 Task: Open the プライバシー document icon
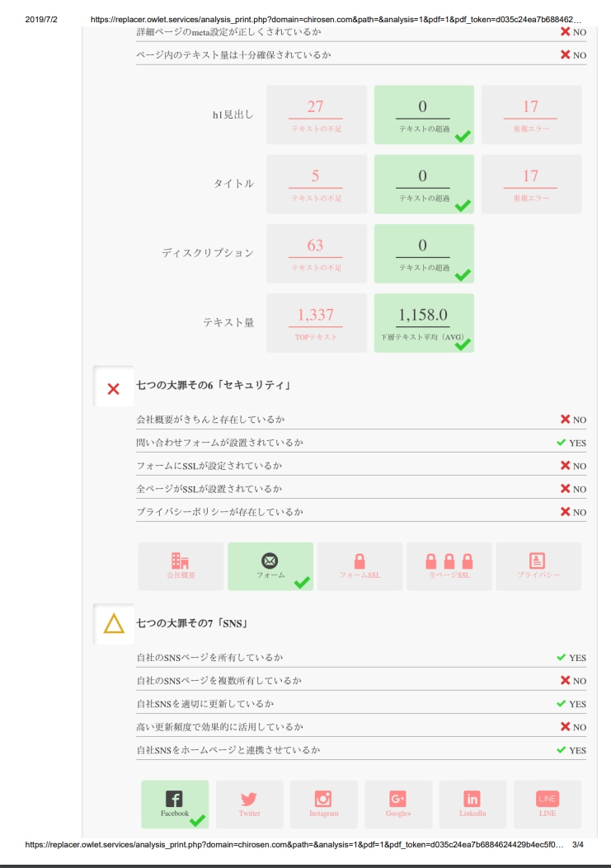pyautogui.click(x=538, y=561)
